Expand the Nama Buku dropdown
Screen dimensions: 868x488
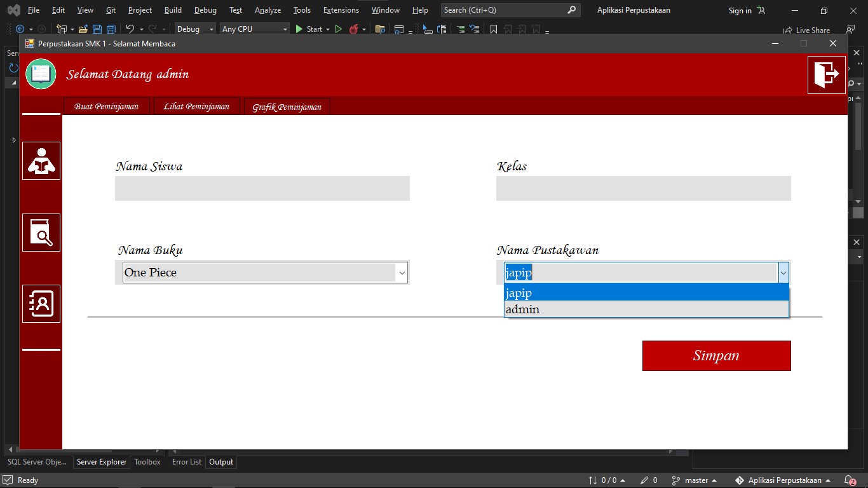pyautogui.click(x=402, y=273)
